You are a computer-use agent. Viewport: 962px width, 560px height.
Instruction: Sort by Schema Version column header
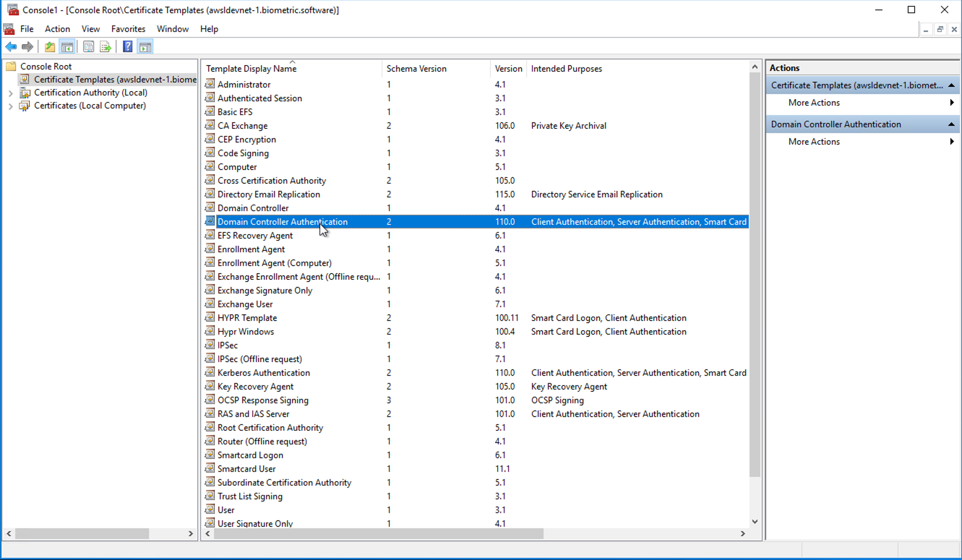point(436,69)
